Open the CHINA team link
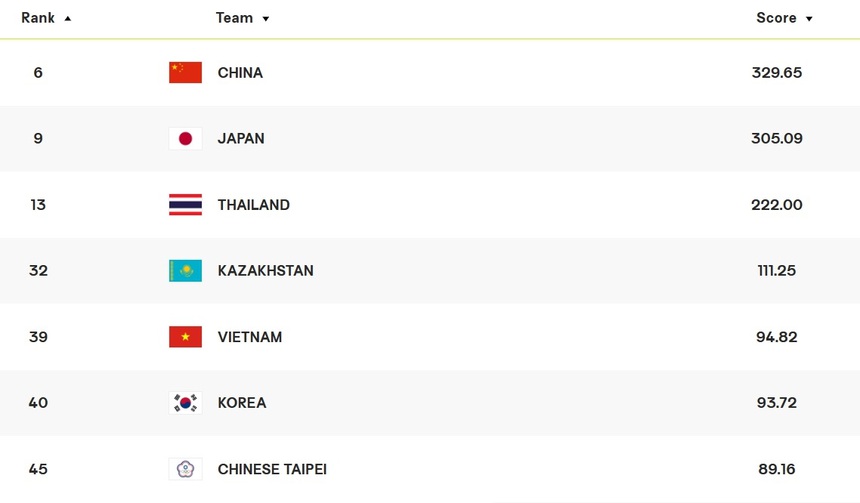Image resolution: width=860 pixels, height=503 pixels. (240, 73)
